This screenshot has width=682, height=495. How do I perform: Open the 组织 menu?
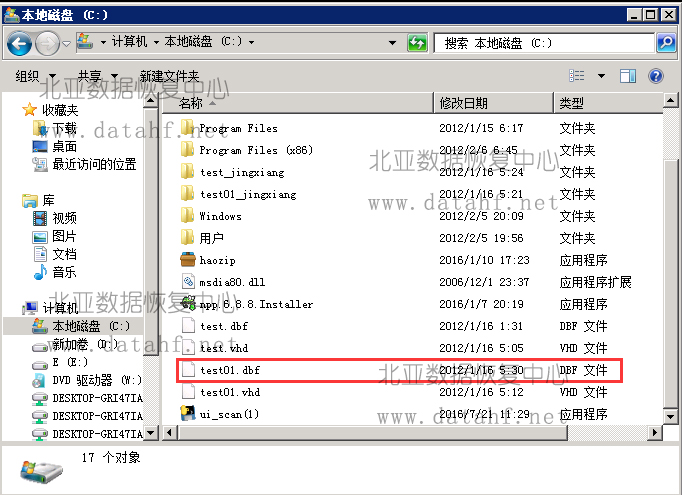(34, 76)
